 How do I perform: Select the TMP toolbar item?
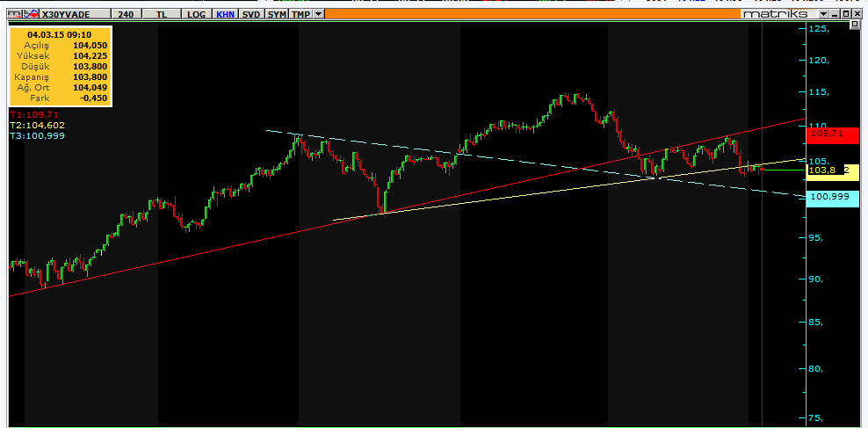point(300,14)
